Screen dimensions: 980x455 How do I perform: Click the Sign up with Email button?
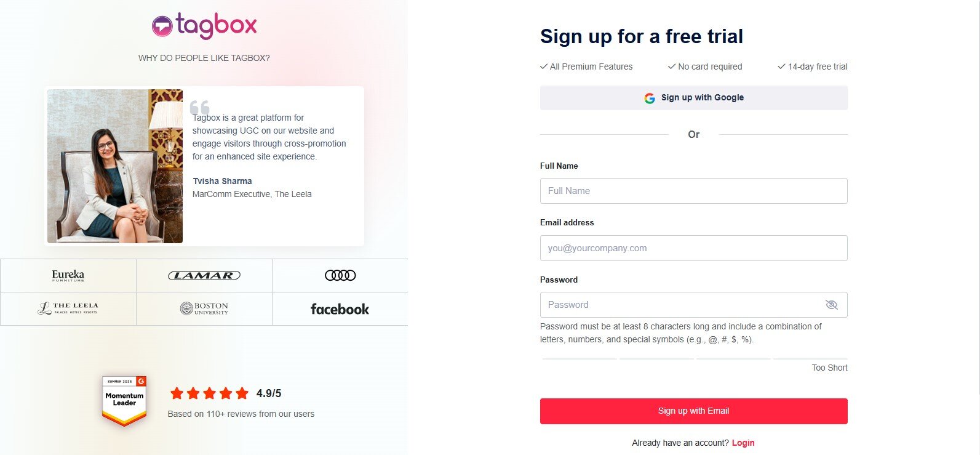pos(693,411)
